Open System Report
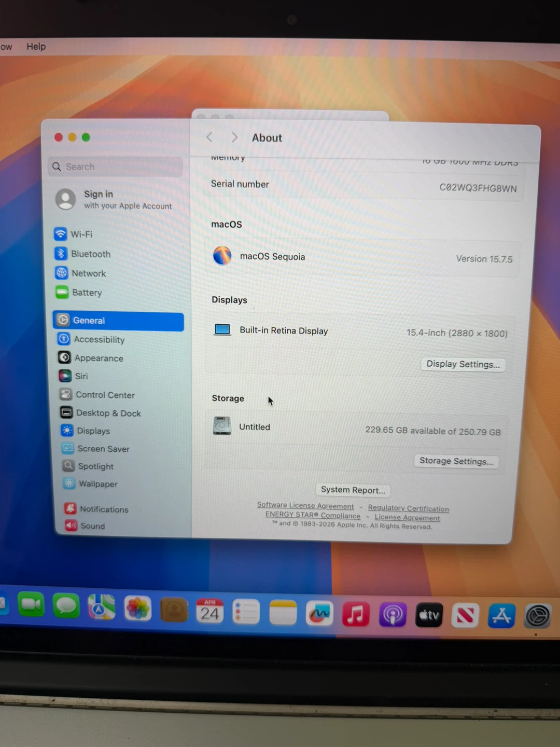Screen dimensions: 560x747 (353, 490)
